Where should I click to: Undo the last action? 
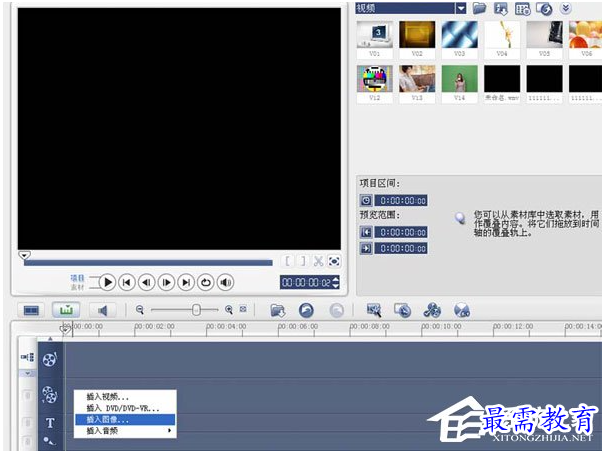coord(306,310)
